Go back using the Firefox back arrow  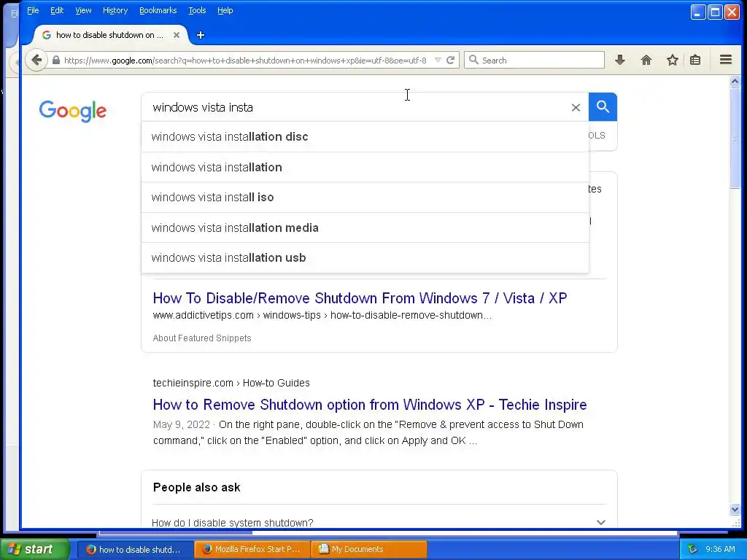click(36, 60)
